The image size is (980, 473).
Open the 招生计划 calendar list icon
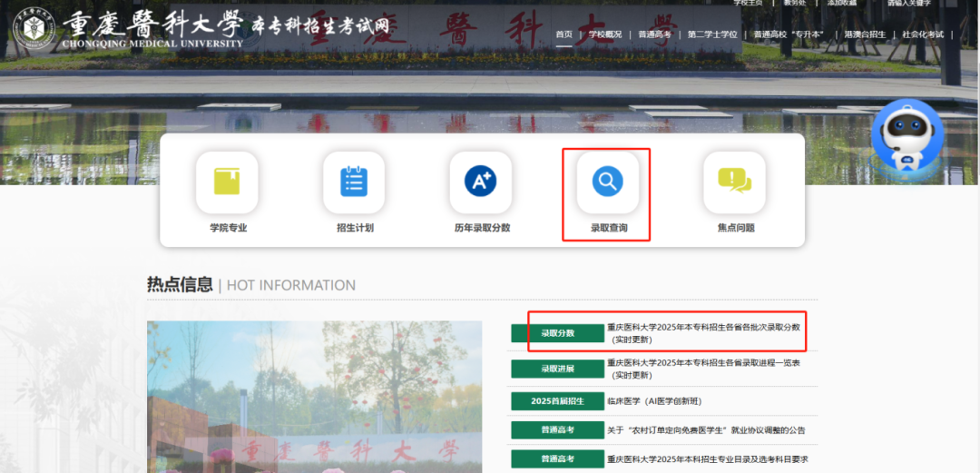click(x=354, y=182)
